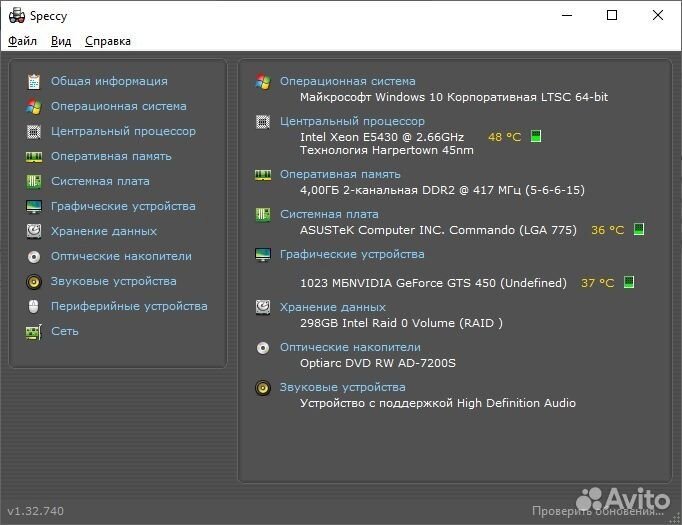The image size is (682, 525).
Task: Click the green GPU temperature indicator icon
Action: pos(629,282)
